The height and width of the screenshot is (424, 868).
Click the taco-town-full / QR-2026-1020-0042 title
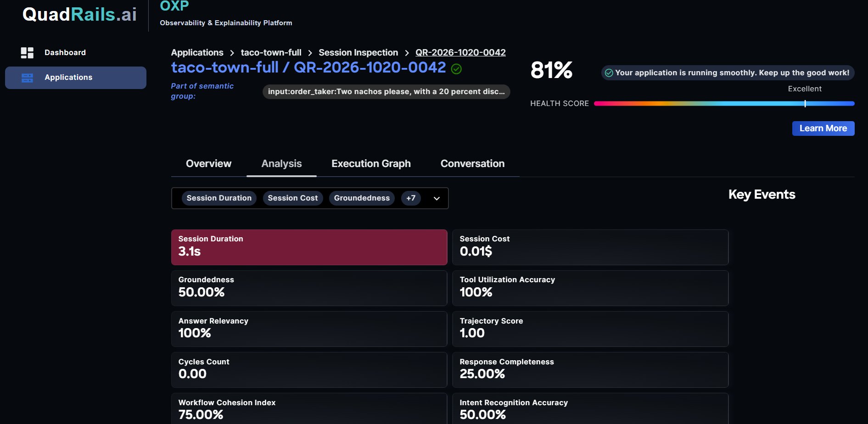[x=308, y=67]
